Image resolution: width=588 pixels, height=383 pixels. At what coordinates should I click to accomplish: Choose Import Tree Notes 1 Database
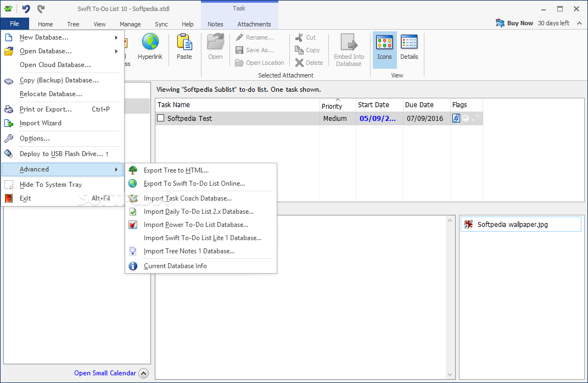pos(201,251)
